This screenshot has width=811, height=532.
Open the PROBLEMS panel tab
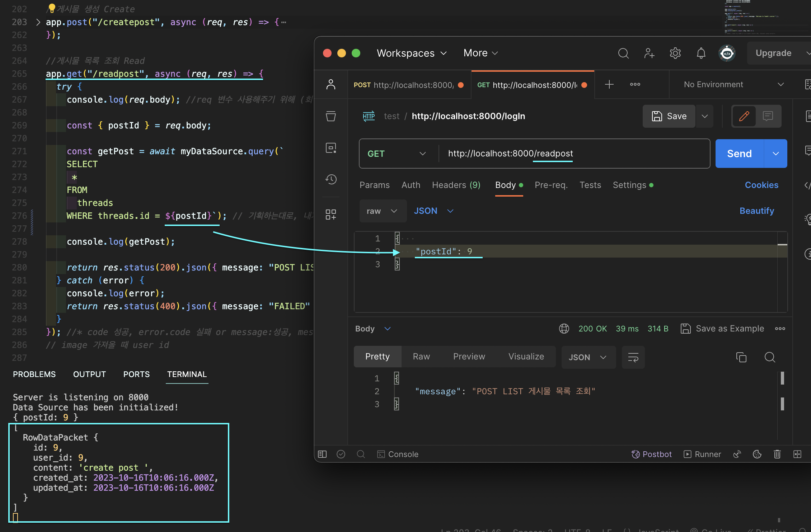pyautogui.click(x=34, y=374)
